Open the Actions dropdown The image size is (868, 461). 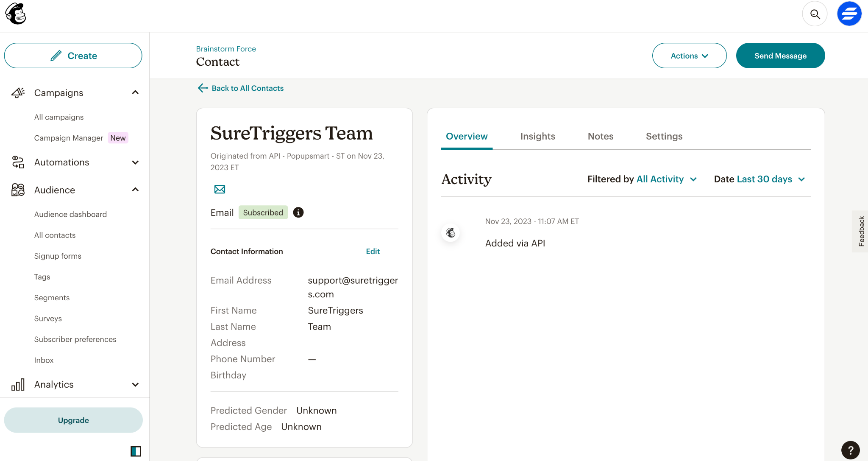coord(689,56)
